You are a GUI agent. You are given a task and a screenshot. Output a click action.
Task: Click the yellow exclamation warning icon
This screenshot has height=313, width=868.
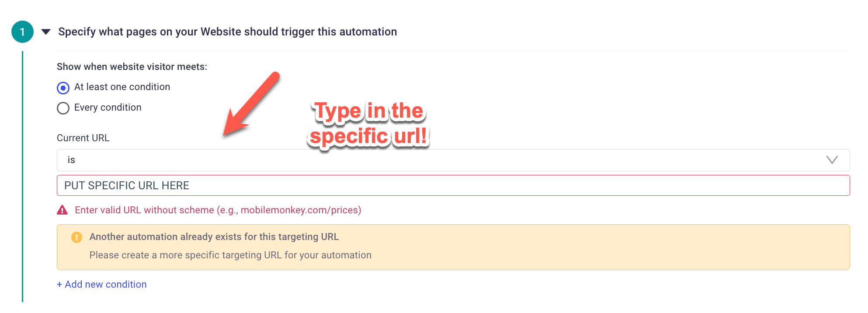[76, 237]
